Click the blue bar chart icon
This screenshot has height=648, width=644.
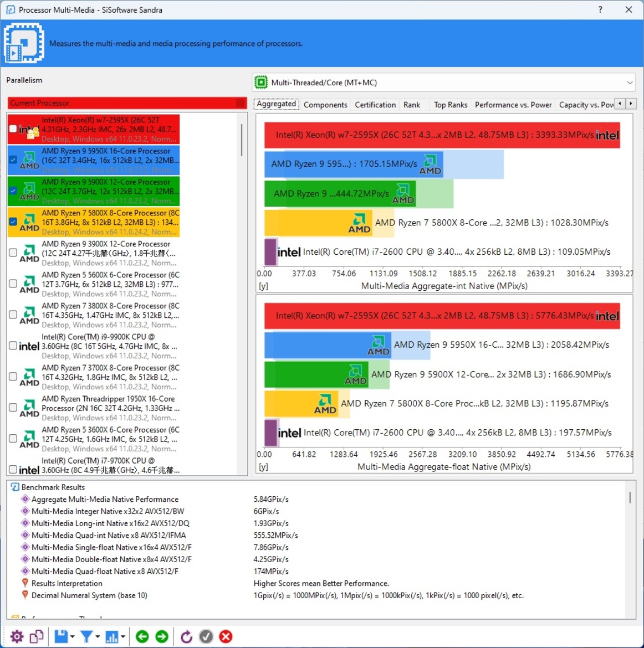[112, 636]
